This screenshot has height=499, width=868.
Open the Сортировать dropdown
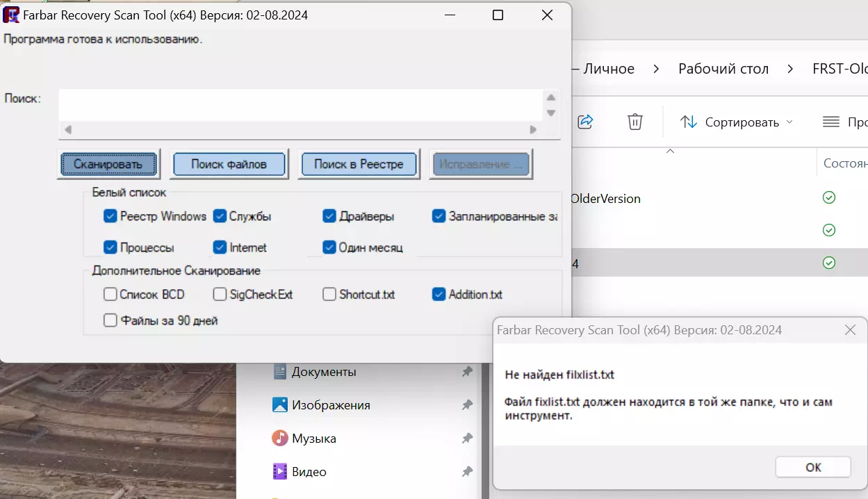click(735, 122)
